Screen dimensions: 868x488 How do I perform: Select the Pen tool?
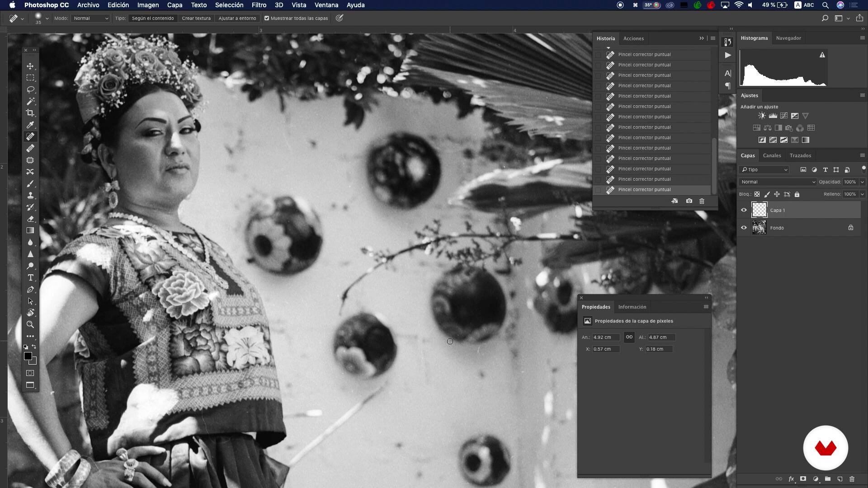tap(30, 289)
